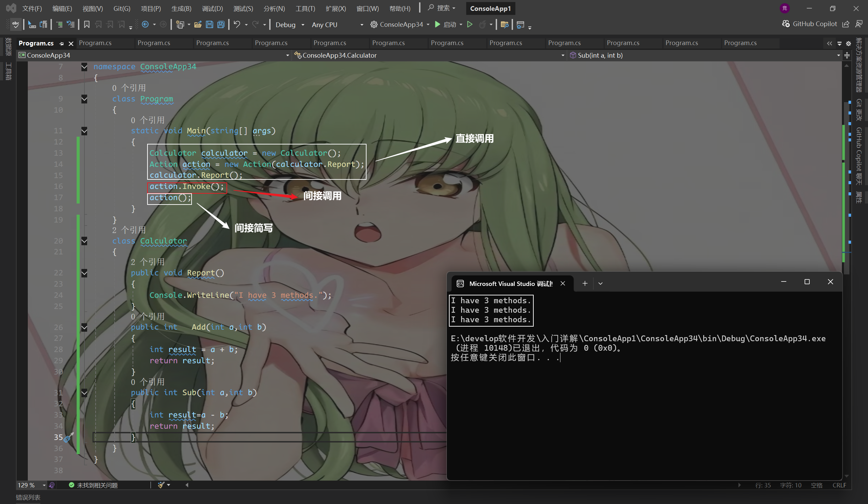The height and width of the screenshot is (504, 868).
Task: Undo the last edit
Action: point(237,24)
